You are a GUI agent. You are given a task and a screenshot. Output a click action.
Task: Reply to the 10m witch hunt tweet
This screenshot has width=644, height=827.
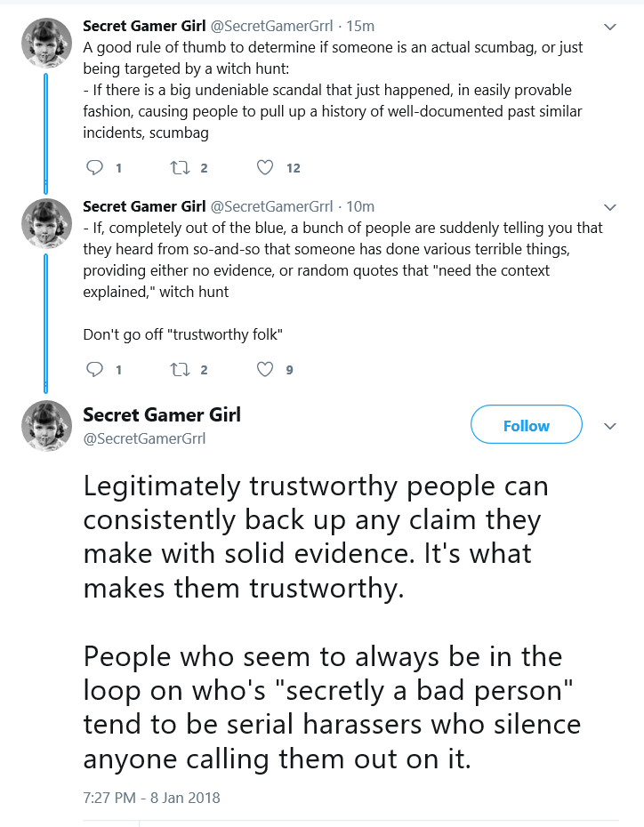click(95, 369)
